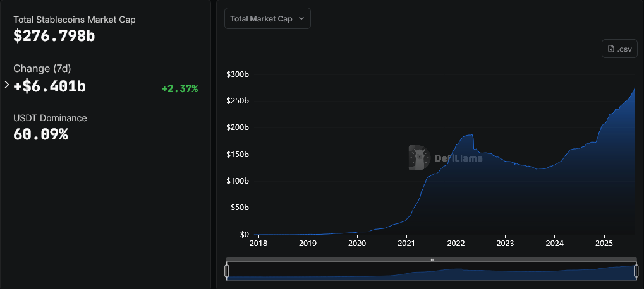644x289 pixels.
Task: Click the left handle of range slider
Action: 226,271
